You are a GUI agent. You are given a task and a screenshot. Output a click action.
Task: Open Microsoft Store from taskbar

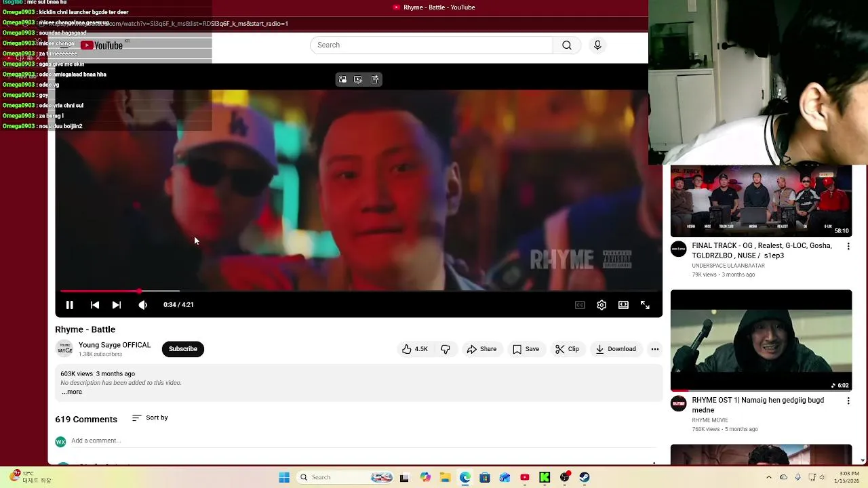pyautogui.click(x=485, y=477)
